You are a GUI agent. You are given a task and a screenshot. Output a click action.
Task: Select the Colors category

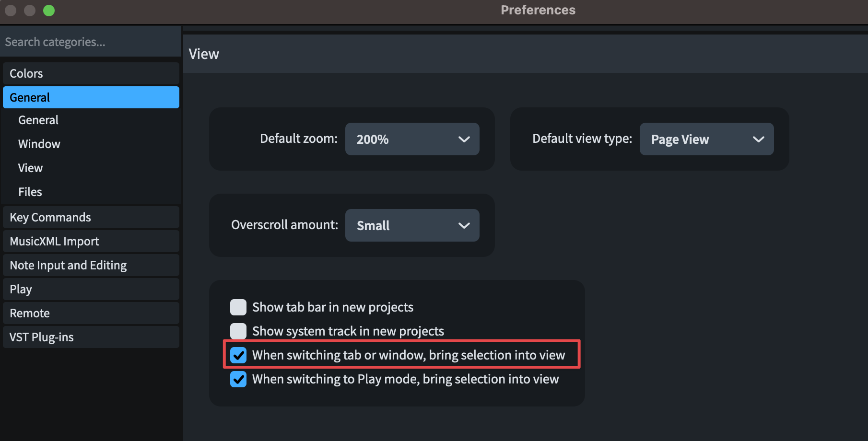(x=91, y=73)
